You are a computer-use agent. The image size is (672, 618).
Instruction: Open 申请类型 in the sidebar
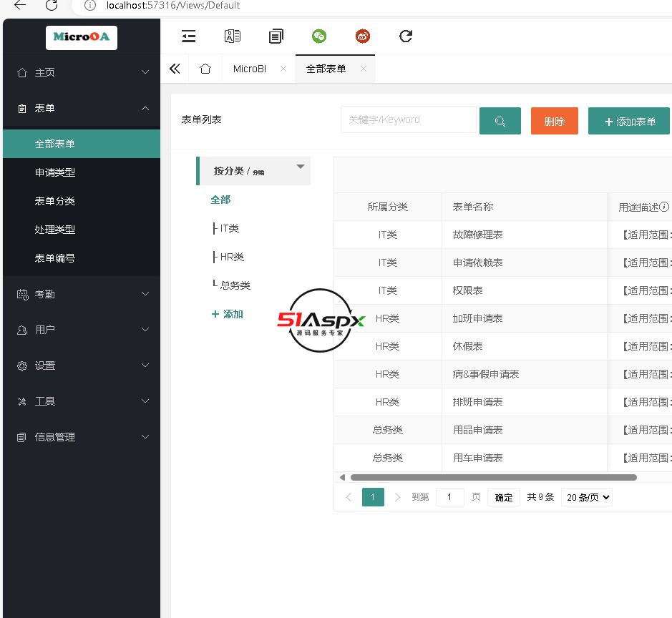coord(55,172)
